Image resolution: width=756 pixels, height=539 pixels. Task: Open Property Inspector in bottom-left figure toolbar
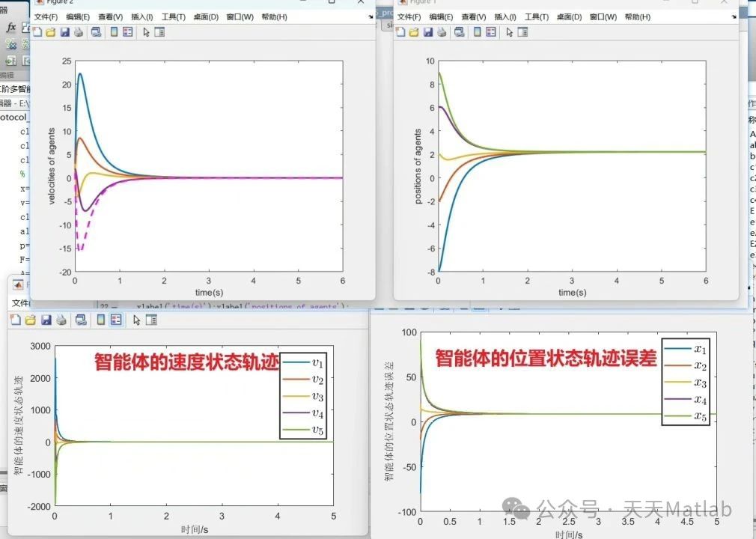[x=151, y=320]
